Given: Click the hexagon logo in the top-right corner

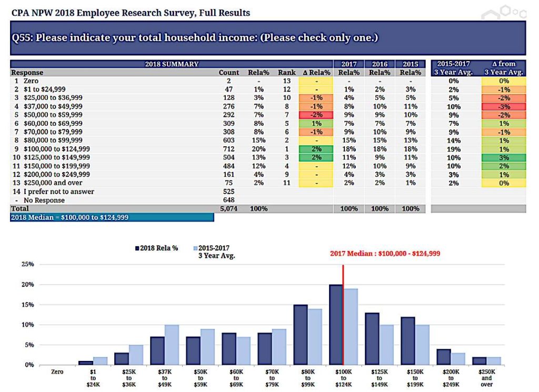Looking at the screenshot, I should (x=512, y=12).
